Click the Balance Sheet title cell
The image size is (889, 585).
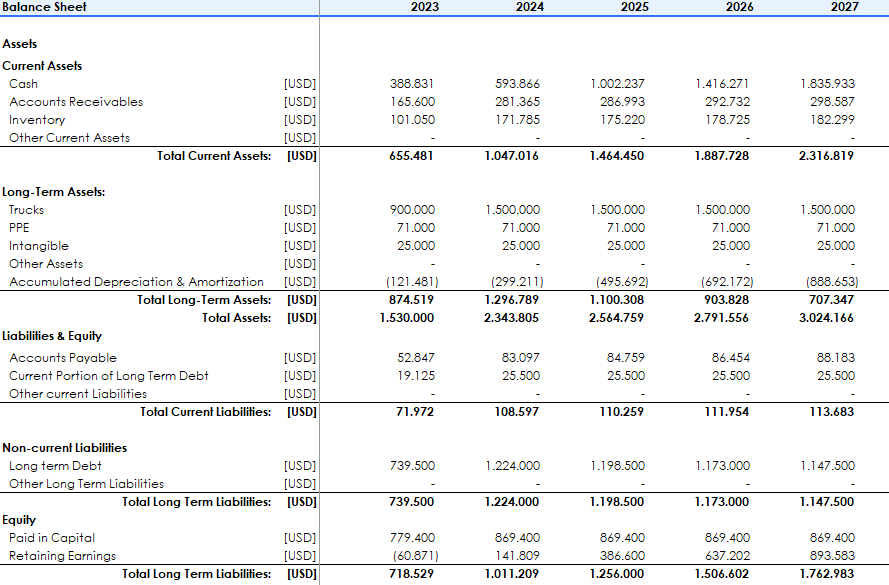tap(45, 7)
